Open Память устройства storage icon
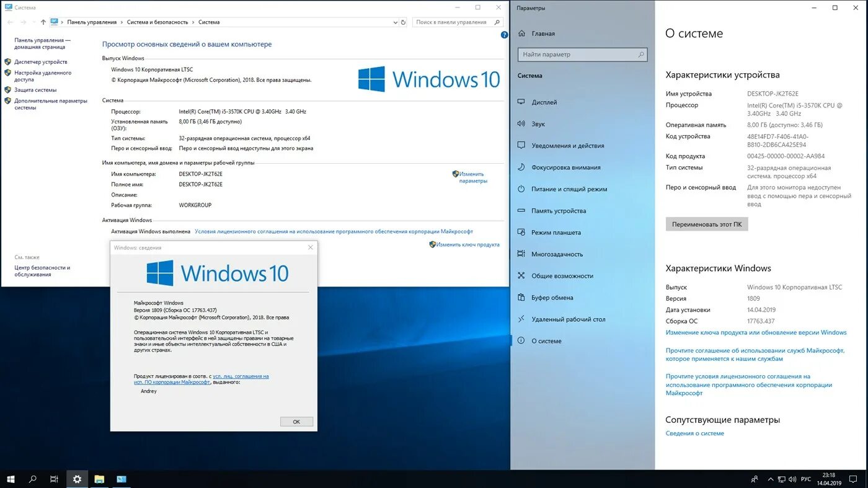Screen dimensions: 868x488 click(521, 211)
